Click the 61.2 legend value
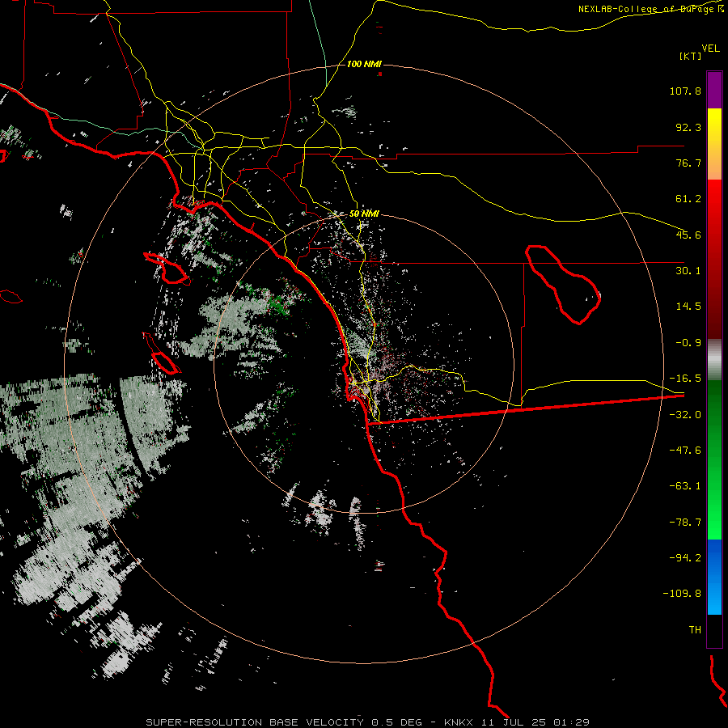 (x=688, y=199)
